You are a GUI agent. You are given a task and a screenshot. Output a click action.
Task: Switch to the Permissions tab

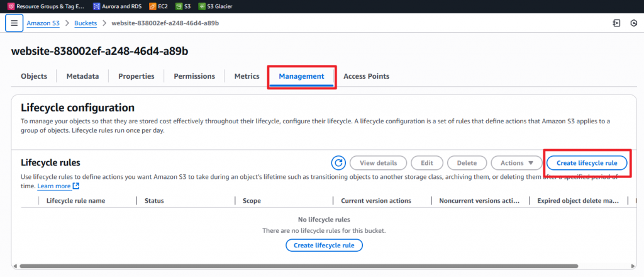click(x=194, y=76)
